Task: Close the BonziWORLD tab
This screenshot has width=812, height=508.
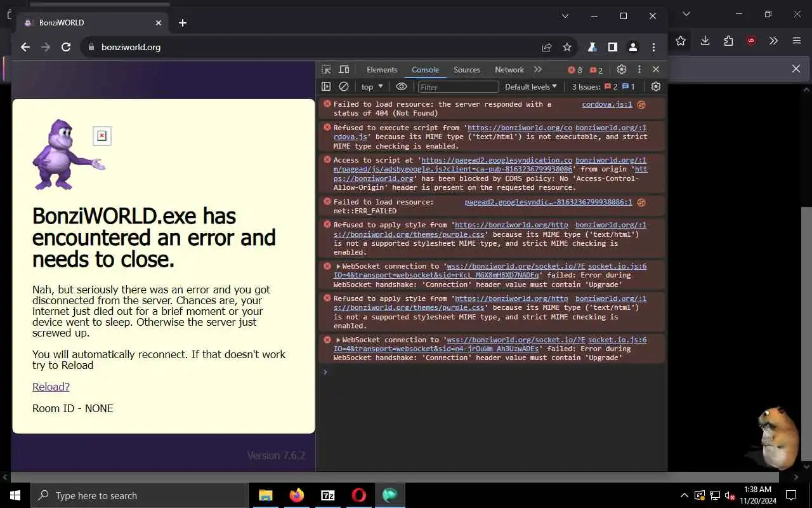Action: (x=159, y=23)
